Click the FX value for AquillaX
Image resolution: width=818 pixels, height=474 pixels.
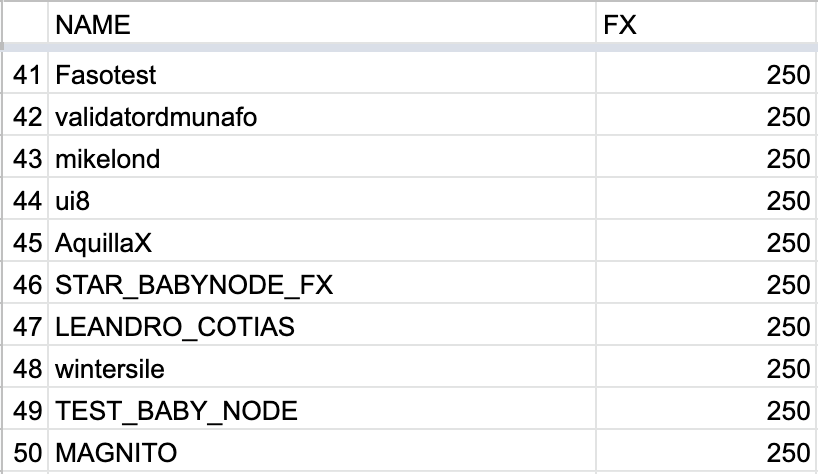(x=706, y=240)
